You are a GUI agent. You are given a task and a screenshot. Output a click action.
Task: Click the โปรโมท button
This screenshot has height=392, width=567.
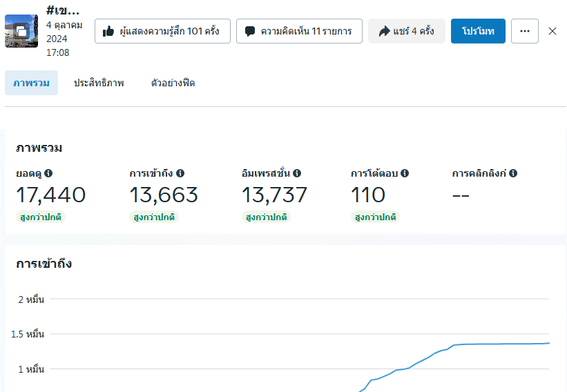478,31
